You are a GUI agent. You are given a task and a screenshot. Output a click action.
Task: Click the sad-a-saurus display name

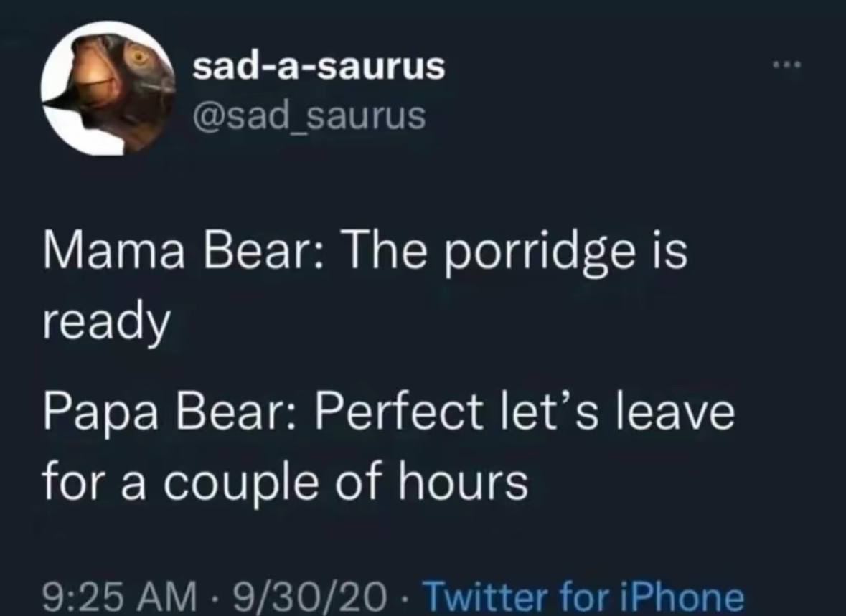tap(319, 67)
